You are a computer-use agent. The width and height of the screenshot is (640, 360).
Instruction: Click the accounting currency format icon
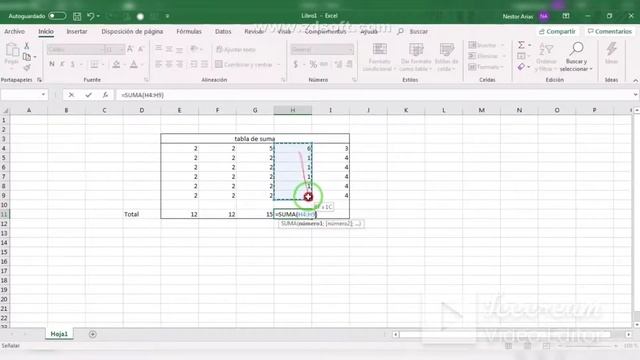pos(296,64)
